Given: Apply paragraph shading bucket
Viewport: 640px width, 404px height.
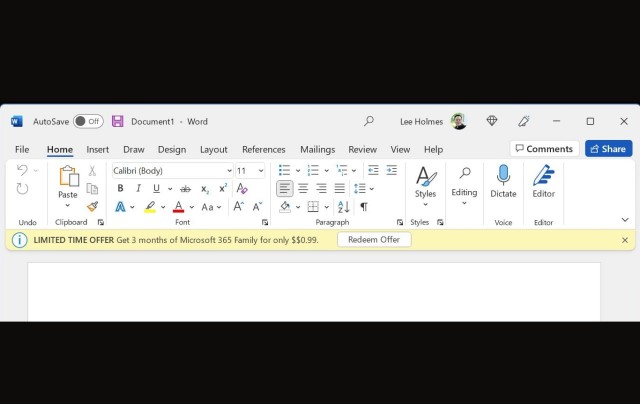Looking at the screenshot, I should [x=285, y=207].
